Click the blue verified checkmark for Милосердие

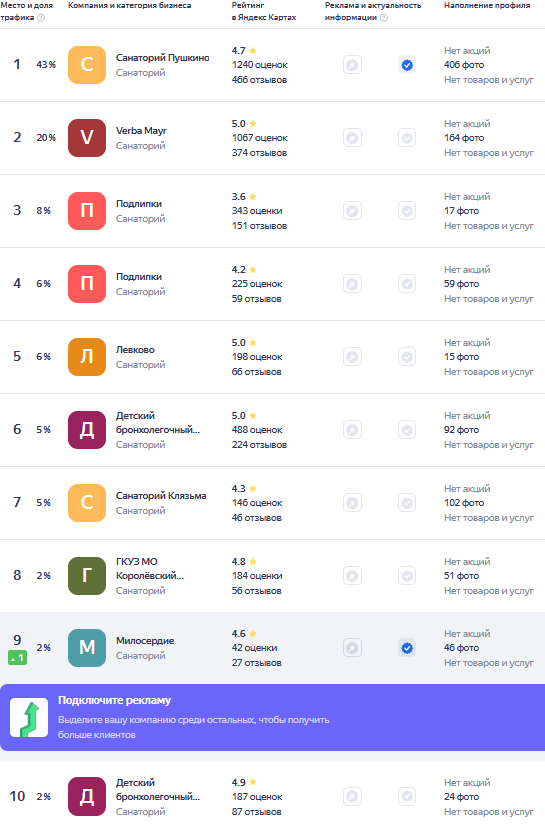(x=407, y=648)
